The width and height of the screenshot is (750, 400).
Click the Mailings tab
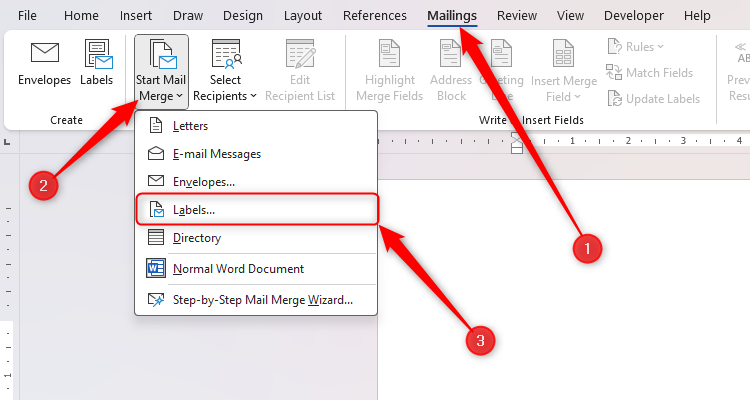coord(452,16)
